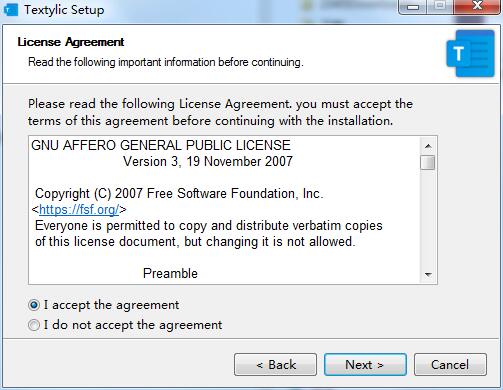Click the license scrollbar down arrow
Viewport: 503px width, 390px height.
pyautogui.click(x=428, y=275)
